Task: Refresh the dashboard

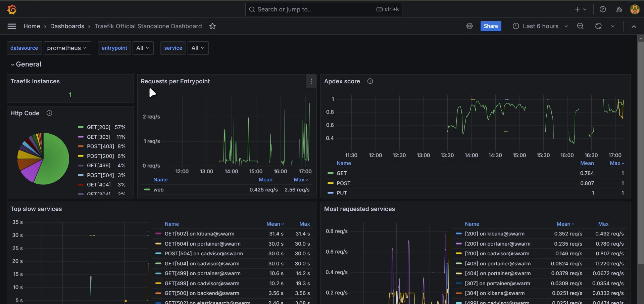Action: (x=598, y=26)
